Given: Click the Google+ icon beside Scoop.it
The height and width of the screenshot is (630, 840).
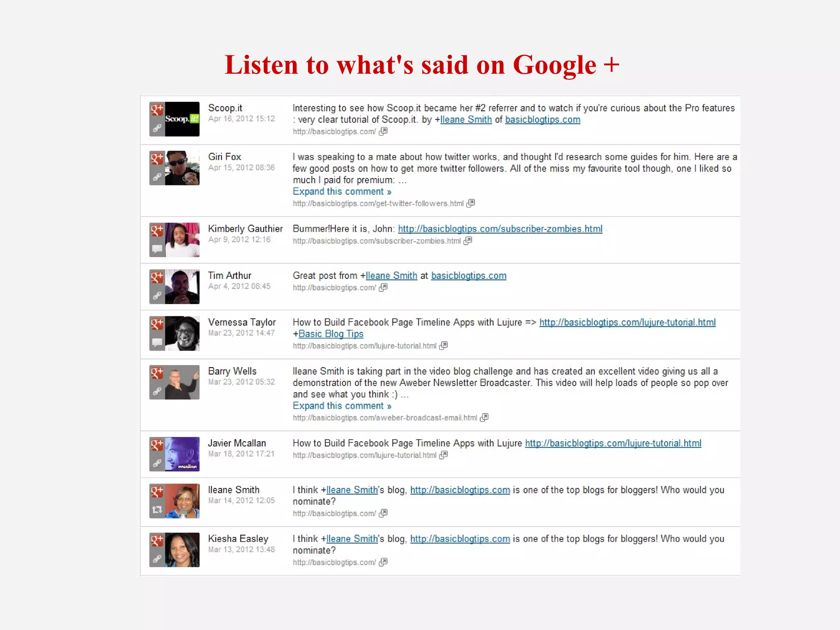Looking at the screenshot, I should point(157,110).
